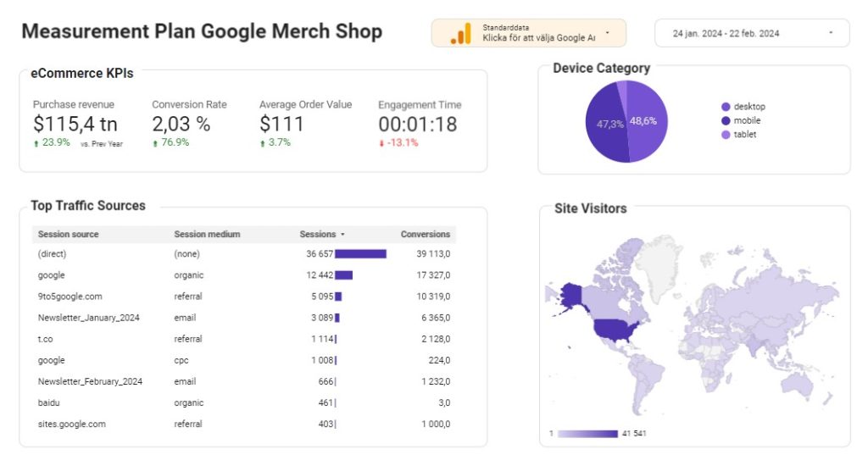This screenshot has width=868, height=455.
Task: Open the date range picker dropdown
Action: click(752, 33)
